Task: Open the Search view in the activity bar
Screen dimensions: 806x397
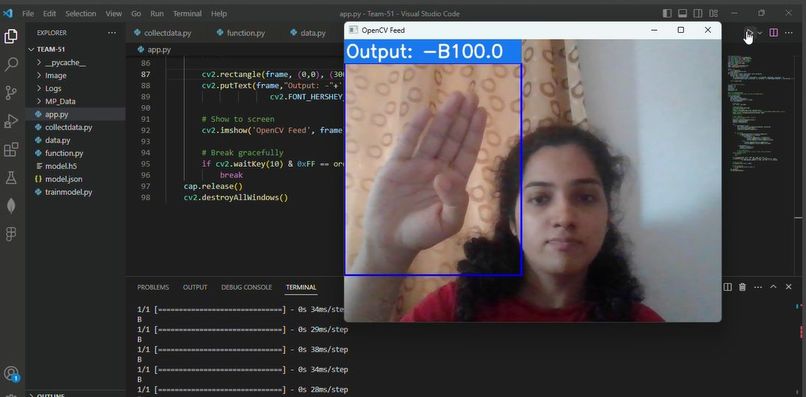Action: 11,65
